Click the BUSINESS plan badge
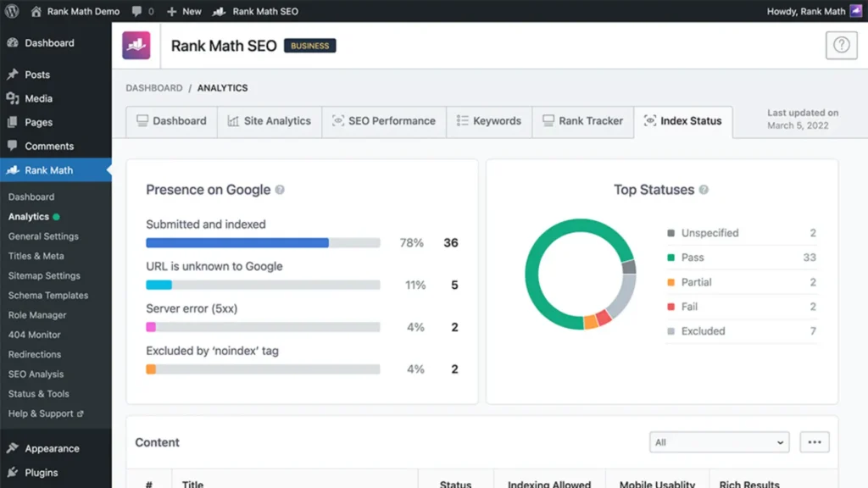The width and height of the screenshot is (868, 488). [310, 46]
